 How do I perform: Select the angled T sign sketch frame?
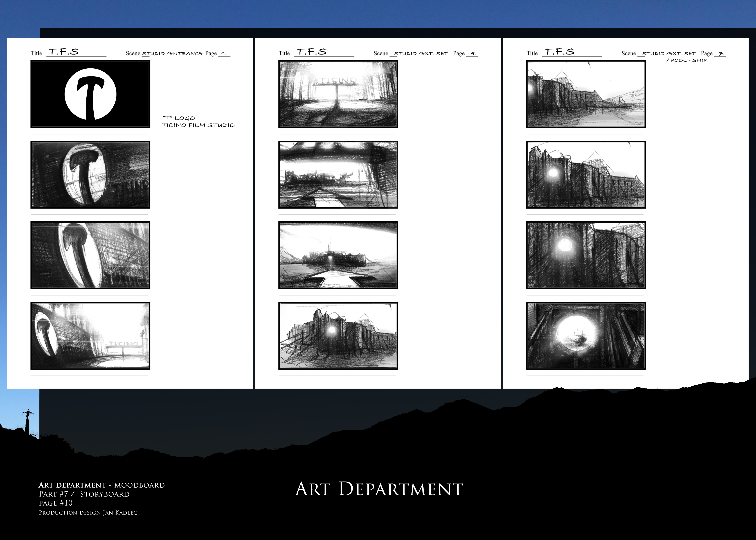pos(90,175)
